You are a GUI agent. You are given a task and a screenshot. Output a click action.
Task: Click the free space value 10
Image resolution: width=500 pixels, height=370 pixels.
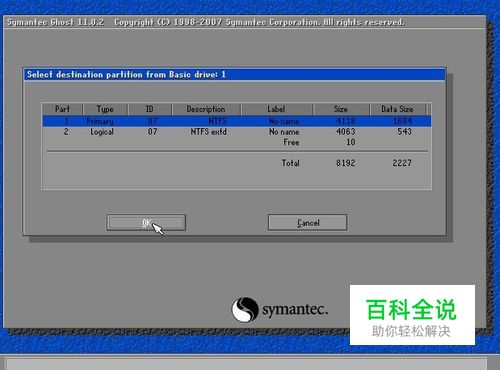351,142
